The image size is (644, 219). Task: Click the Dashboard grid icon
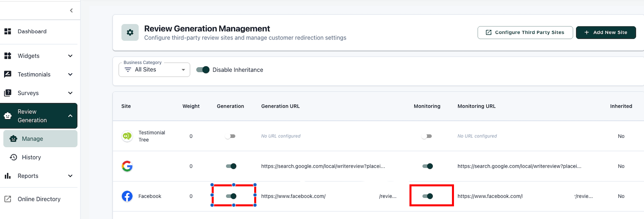tap(7, 31)
